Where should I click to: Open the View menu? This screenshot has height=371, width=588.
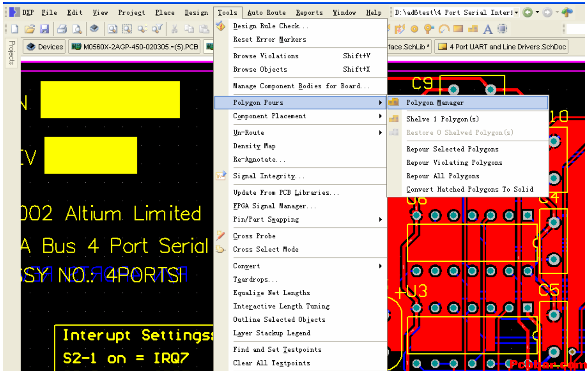coord(100,13)
